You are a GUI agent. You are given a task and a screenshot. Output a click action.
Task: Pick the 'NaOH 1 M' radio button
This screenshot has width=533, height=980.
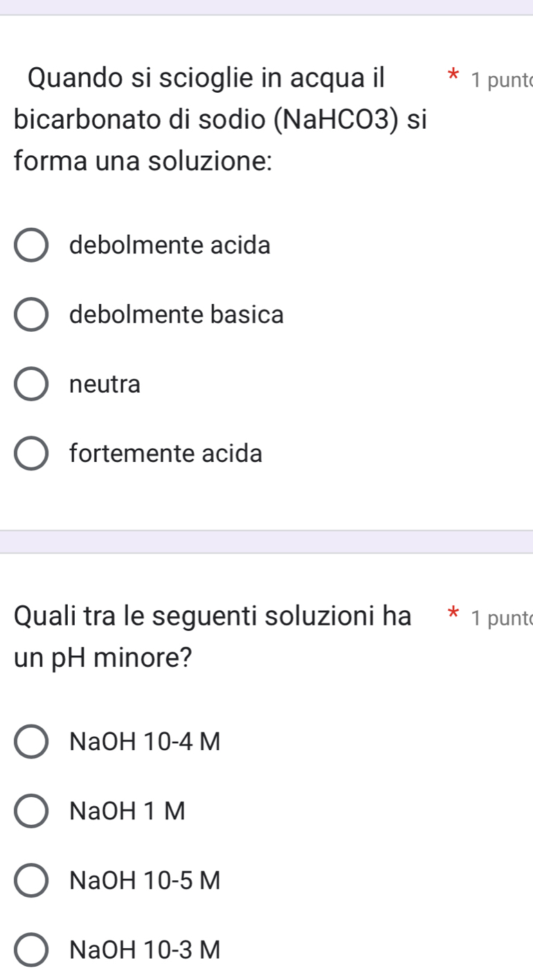pyautogui.click(x=32, y=811)
